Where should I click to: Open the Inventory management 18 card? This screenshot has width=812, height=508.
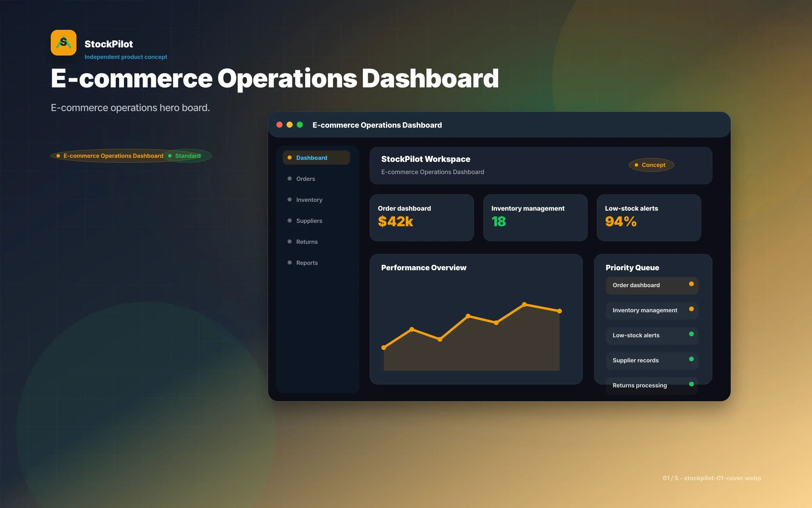click(x=535, y=217)
